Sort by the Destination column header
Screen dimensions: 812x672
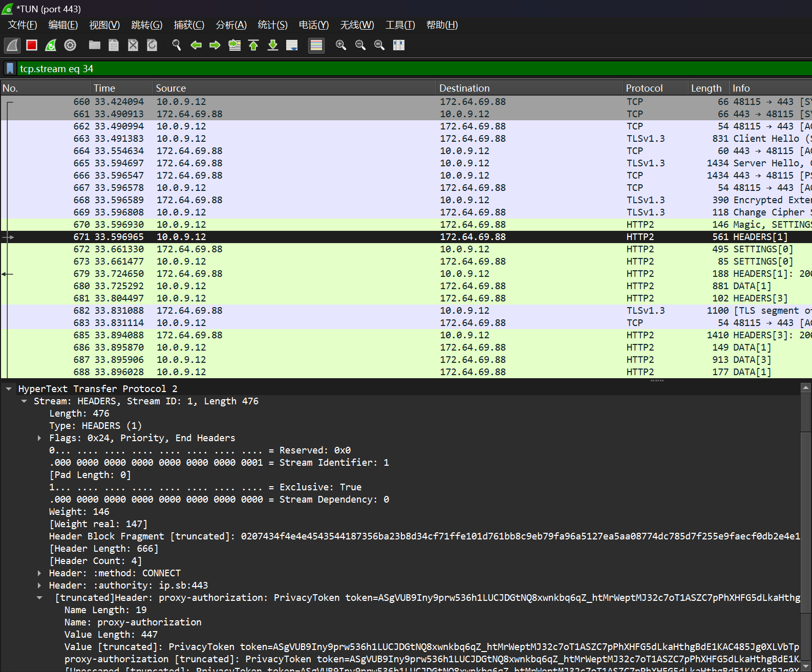point(529,88)
